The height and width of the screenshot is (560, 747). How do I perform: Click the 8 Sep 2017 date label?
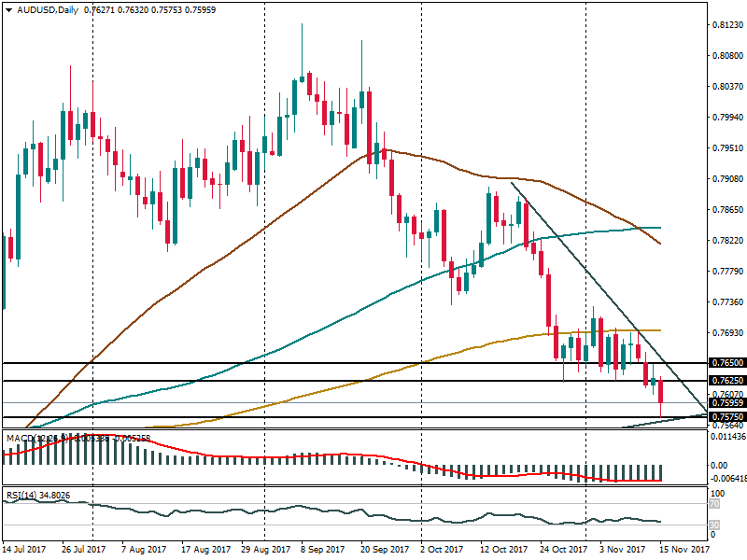coord(322,551)
